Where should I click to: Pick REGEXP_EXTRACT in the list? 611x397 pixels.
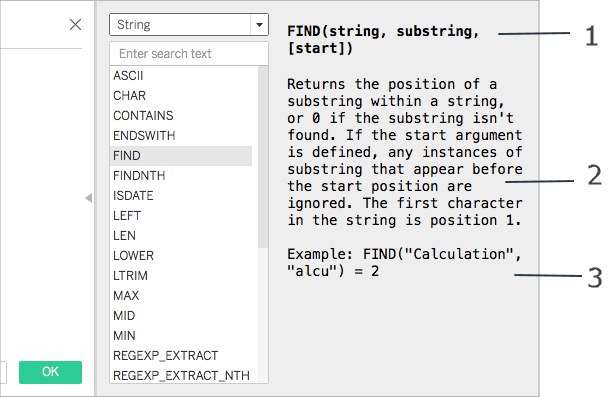point(166,356)
